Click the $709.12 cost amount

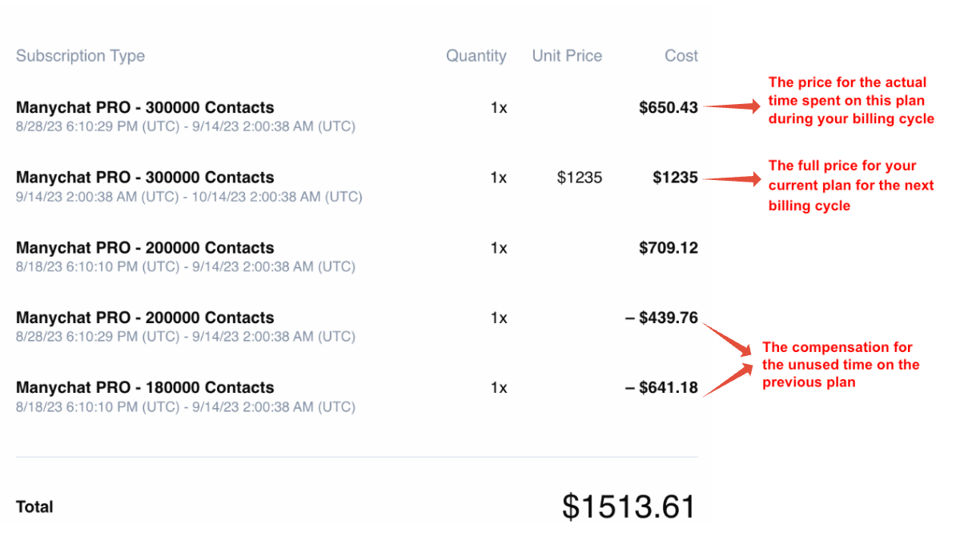[668, 248]
